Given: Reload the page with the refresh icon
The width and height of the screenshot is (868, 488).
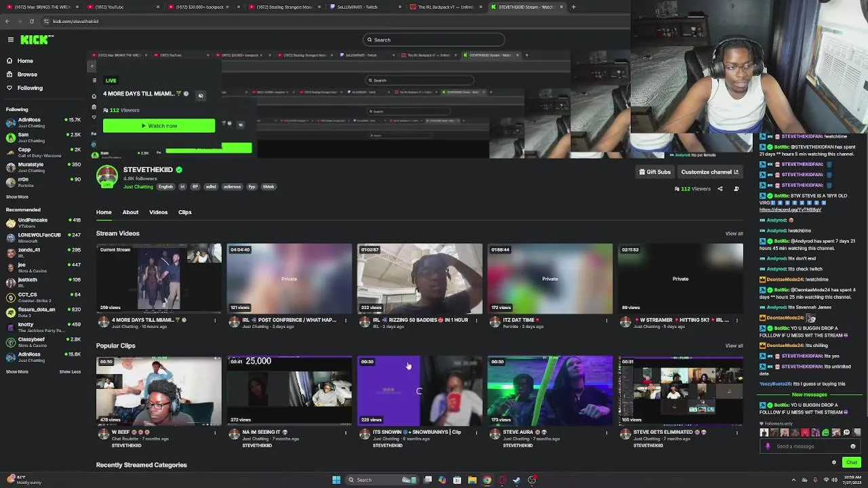Looking at the screenshot, I should [x=31, y=21].
